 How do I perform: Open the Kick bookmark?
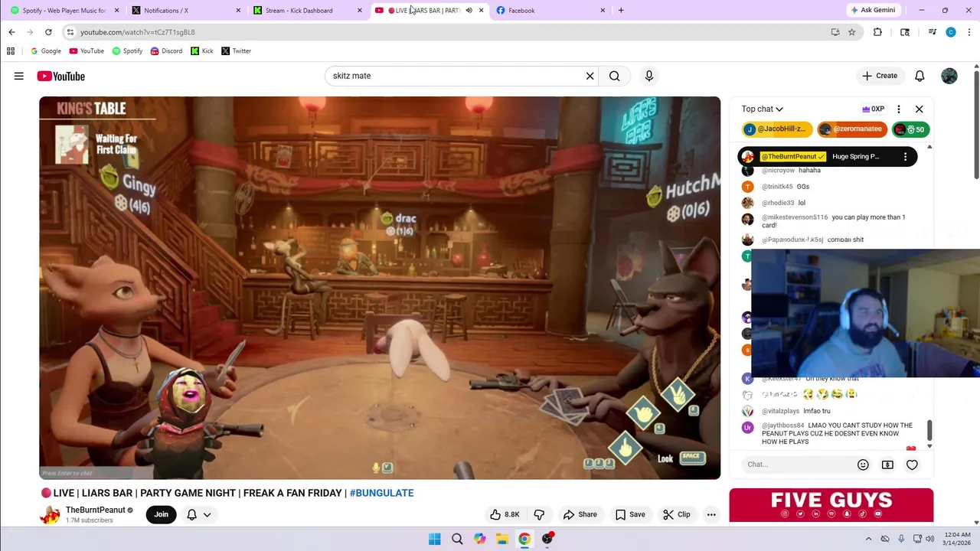coord(202,51)
